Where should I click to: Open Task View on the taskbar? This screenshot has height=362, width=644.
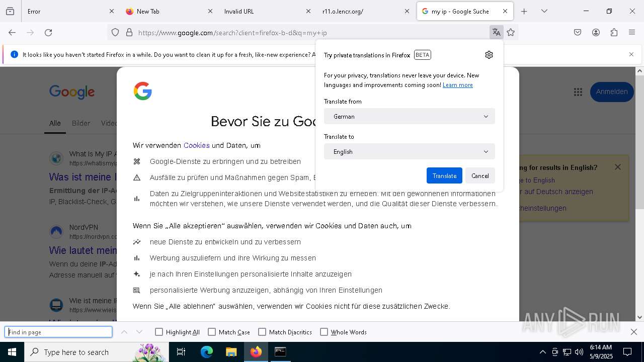(181, 352)
